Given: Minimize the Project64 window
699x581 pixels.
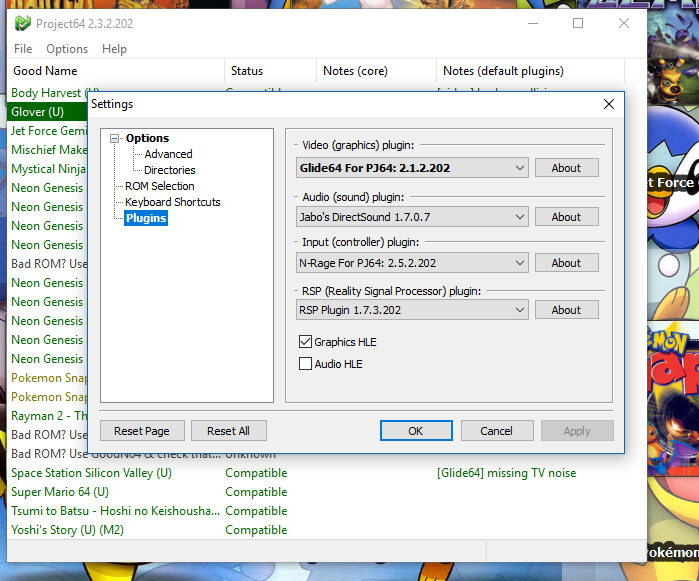Looking at the screenshot, I should (x=533, y=23).
